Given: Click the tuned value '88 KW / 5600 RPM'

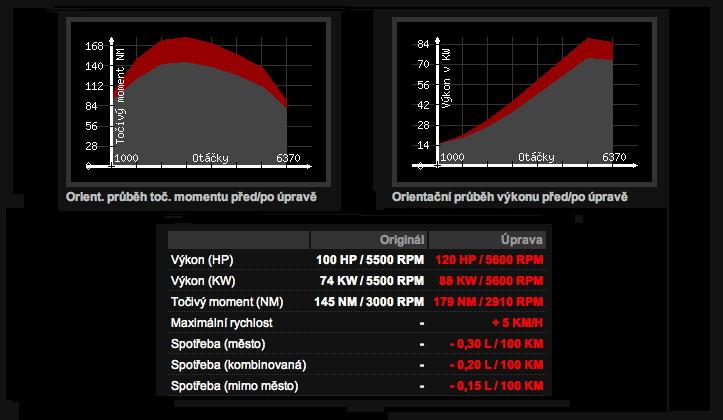Looking at the screenshot, I should pos(492,281).
